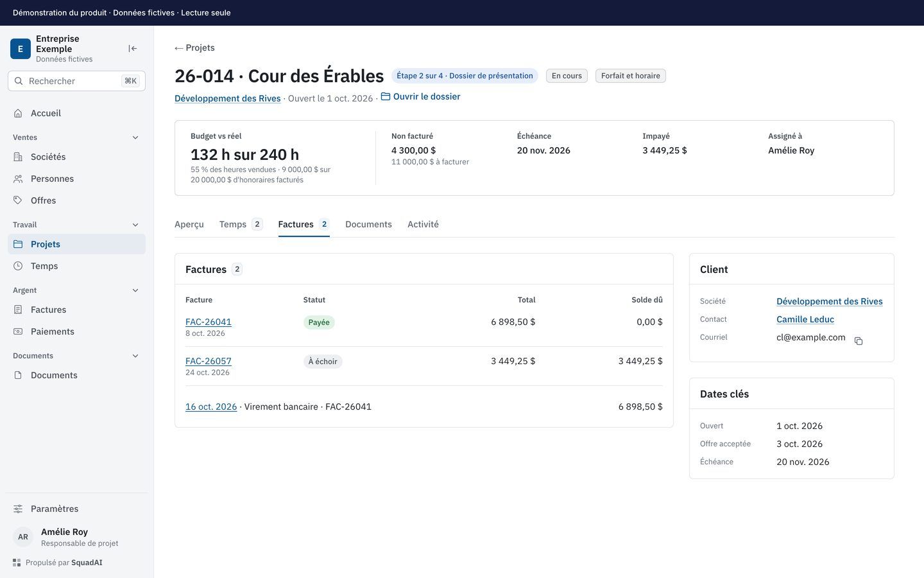Click the Temps clock icon in sidebar
Viewport: 924px width, 578px height.
click(x=18, y=266)
